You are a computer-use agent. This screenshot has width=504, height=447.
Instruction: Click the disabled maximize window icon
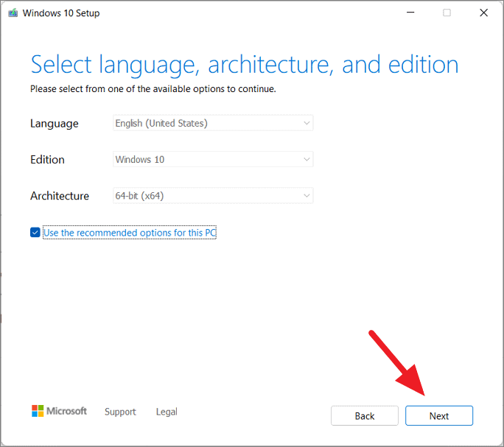click(x=447, y=13)
